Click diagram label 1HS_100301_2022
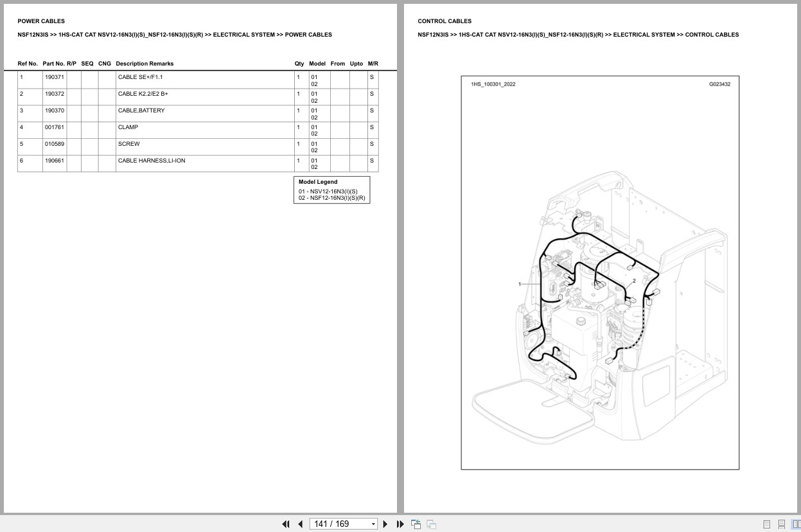This screenshot has height=532, width=801. click(x=493, y=84)
